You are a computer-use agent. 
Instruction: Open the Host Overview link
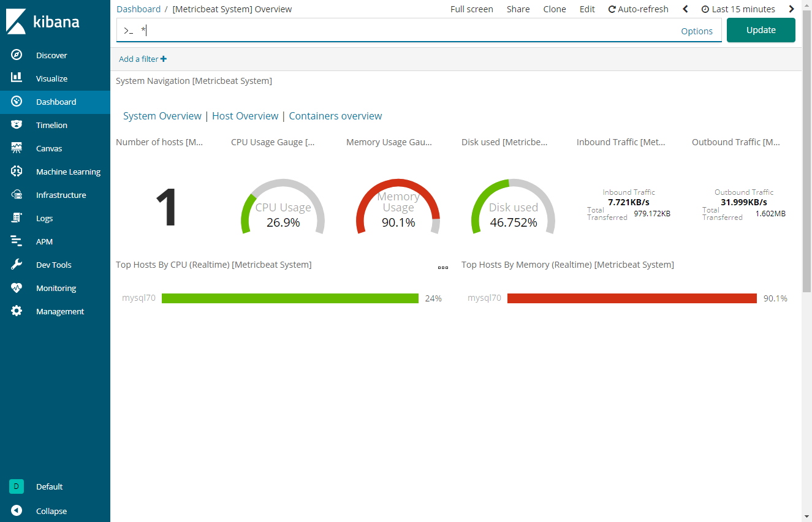tap(245, 116)
